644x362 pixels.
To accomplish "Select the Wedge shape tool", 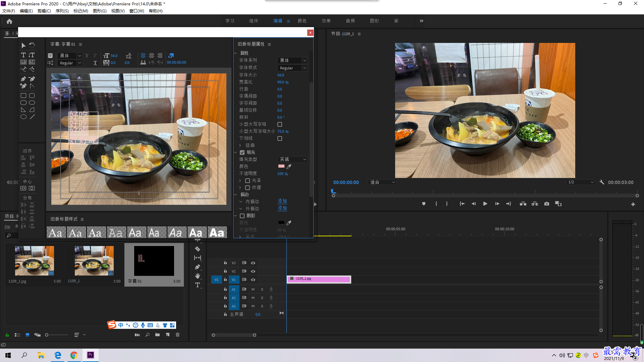I will coord(23,110).
